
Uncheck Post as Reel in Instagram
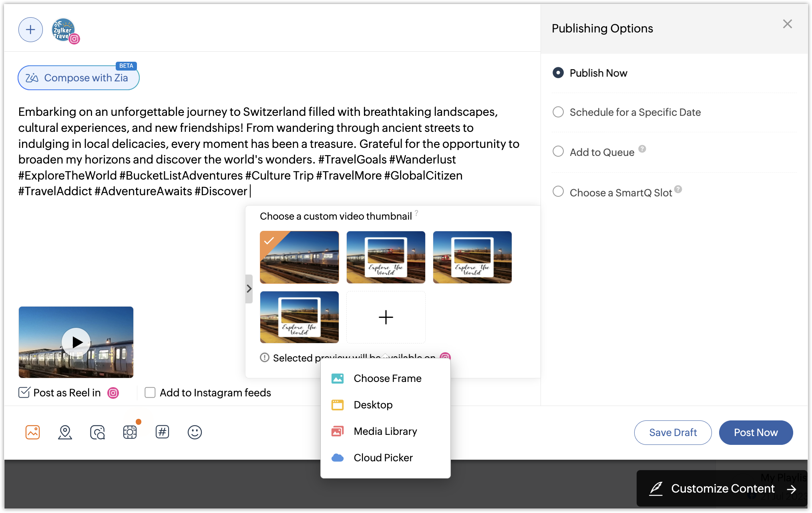point(24,392)
